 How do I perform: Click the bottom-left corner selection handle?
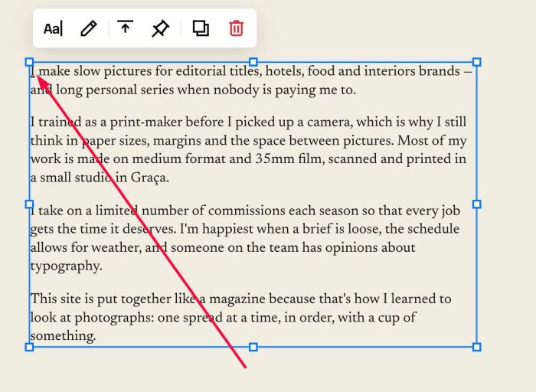click(x=29, y=348)
